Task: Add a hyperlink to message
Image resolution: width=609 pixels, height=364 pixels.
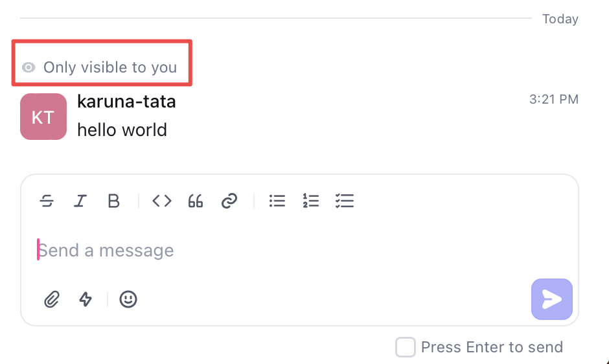Action: [229, 201]
